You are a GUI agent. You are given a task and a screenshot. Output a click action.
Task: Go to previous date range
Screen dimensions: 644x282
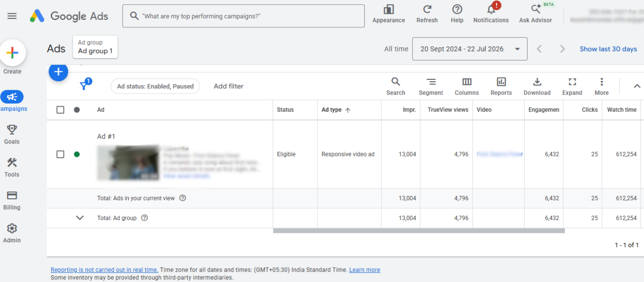point(539,49)
